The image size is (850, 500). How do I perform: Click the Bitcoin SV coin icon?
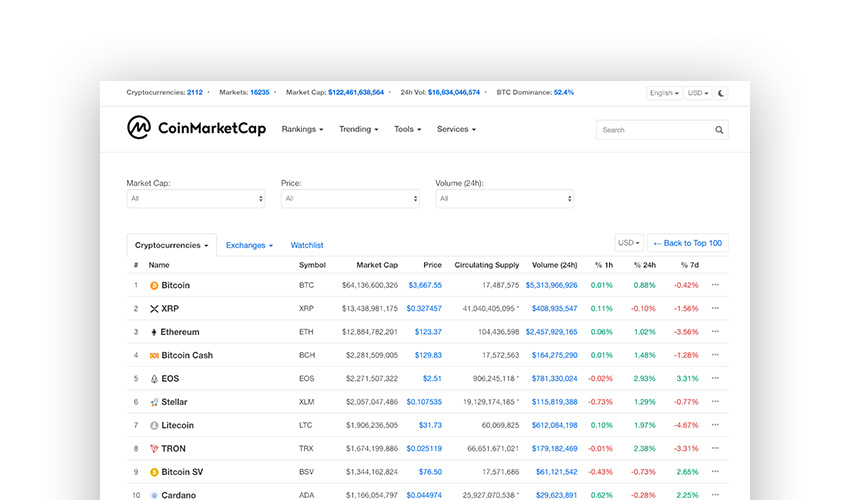(154, 472)
